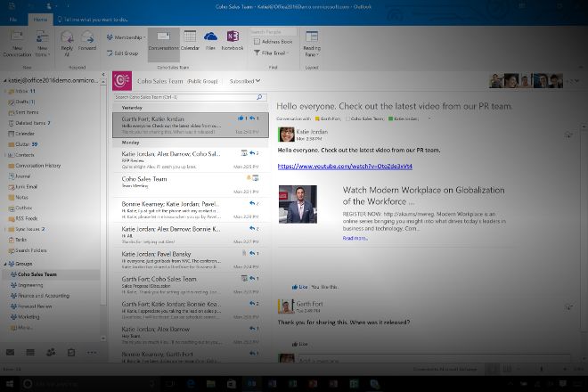Viewport: 588px width, 392px height.
Task: Open the Address Book
Action: coord(273,42)
